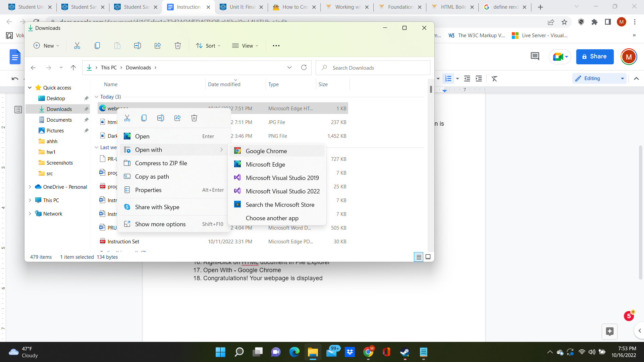Screen dimensions: 644x362
Task: Expand OneDrive - Personal in the sidebar
Action: (30, 187)
